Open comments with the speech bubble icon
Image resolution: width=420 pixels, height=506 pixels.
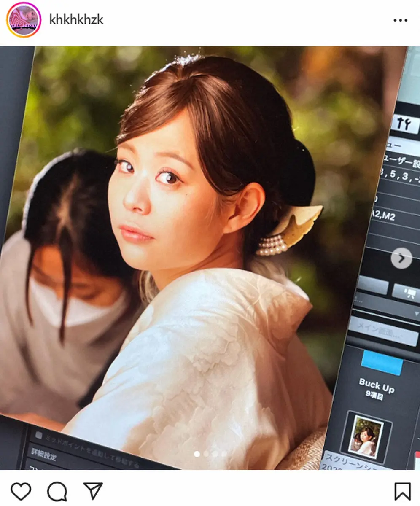[x=57, y=491]
